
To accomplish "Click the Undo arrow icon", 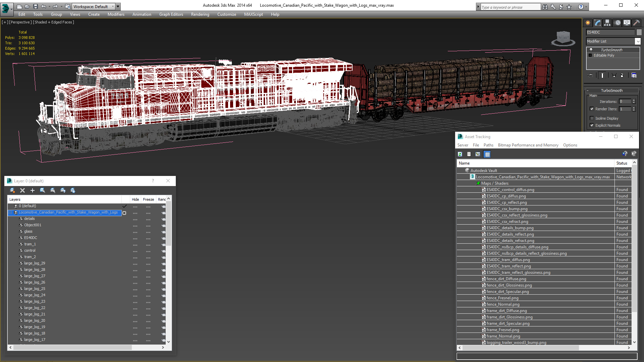I will [44, 6].
